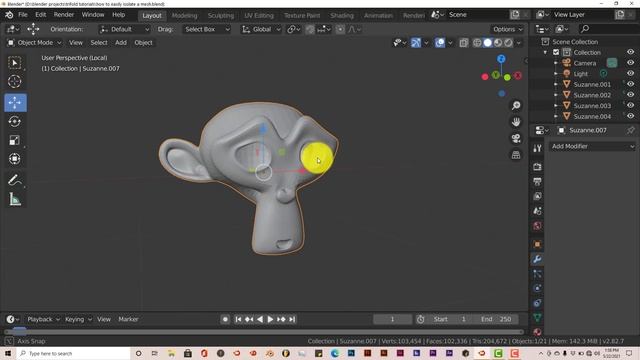Viewport: 640px width, 360px height.
Task: Select the Measure tool
Action: pyautogui.click(x=15, y=200)
